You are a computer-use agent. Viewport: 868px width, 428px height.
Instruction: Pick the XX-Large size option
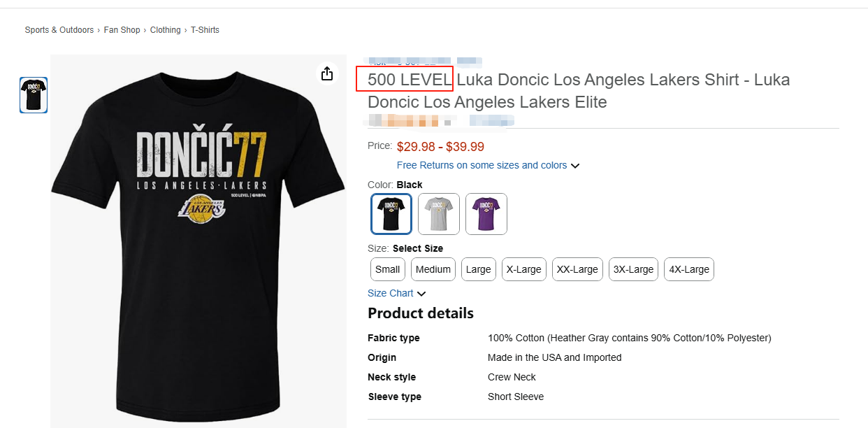pos(577,269)
